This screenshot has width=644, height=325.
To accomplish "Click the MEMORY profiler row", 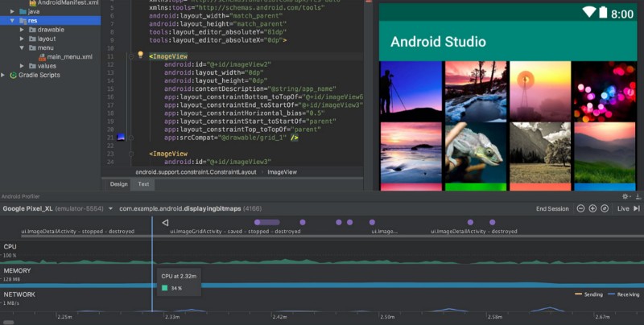I will pyautogui.click(x=322, y=276).
